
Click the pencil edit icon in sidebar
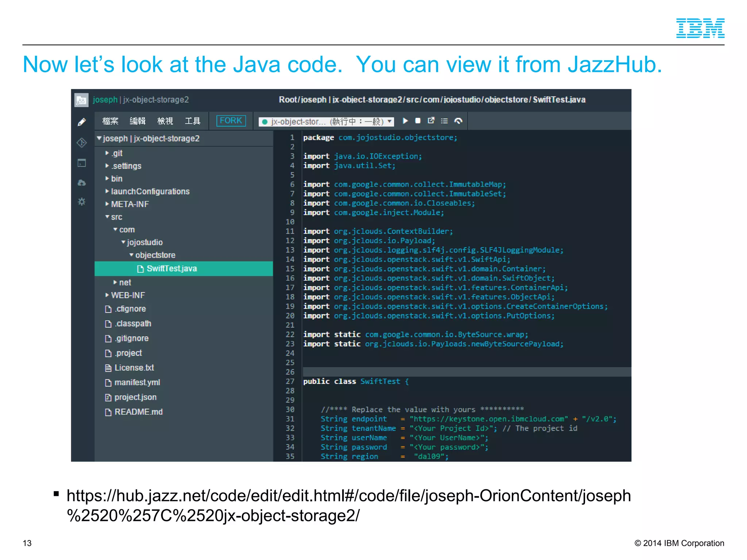coord(82,122)
